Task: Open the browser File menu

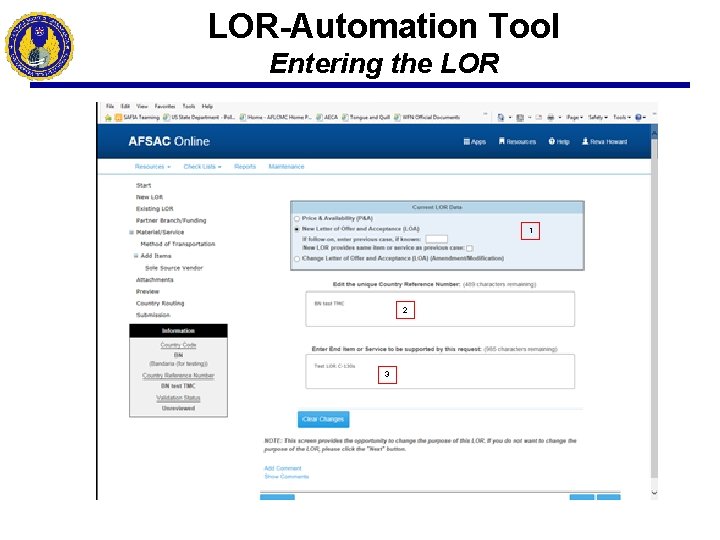Action: coord(110,106)
